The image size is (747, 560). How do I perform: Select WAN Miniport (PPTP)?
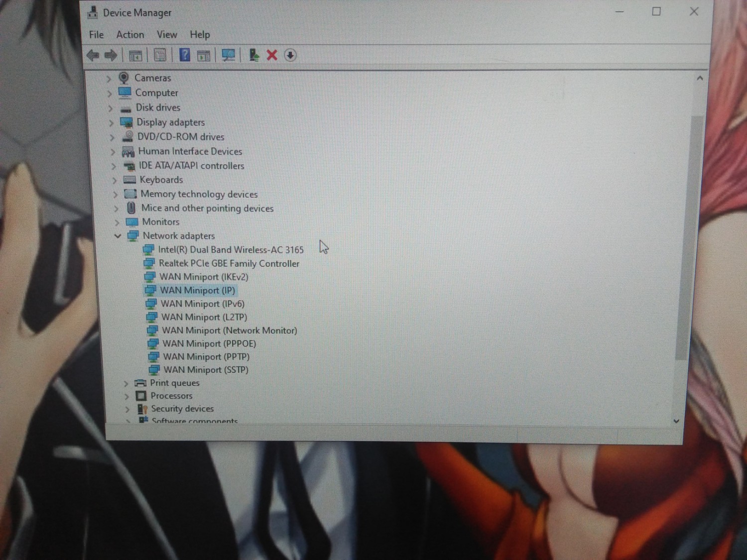(x=206, y=356)
